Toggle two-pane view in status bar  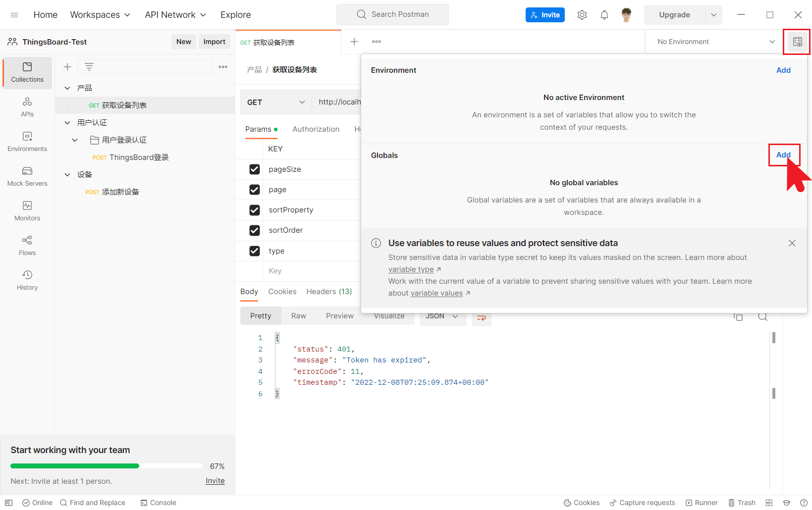[769, 503]
